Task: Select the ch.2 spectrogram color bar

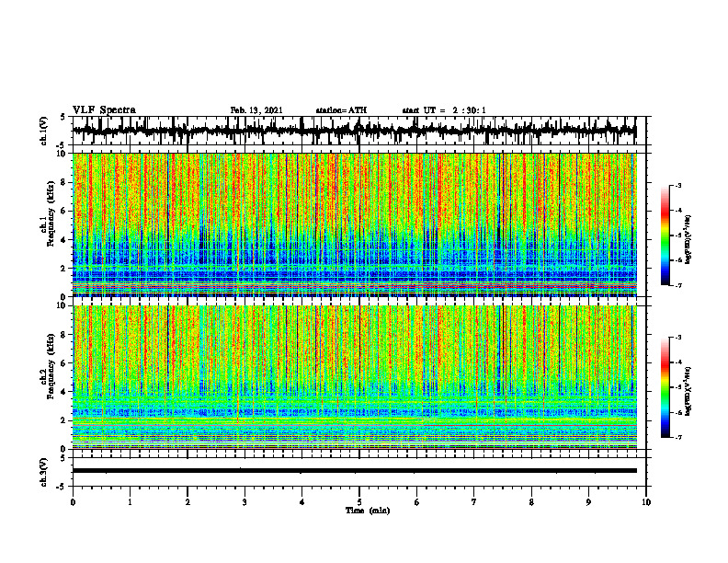Action: 665,387
